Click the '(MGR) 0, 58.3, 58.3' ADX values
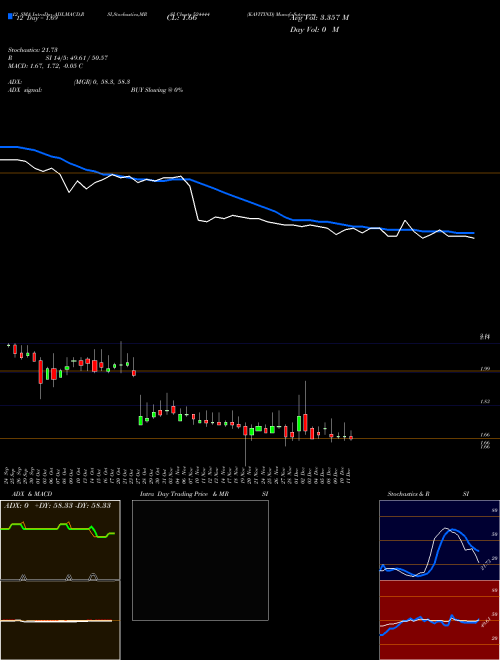 coord(102,83)
